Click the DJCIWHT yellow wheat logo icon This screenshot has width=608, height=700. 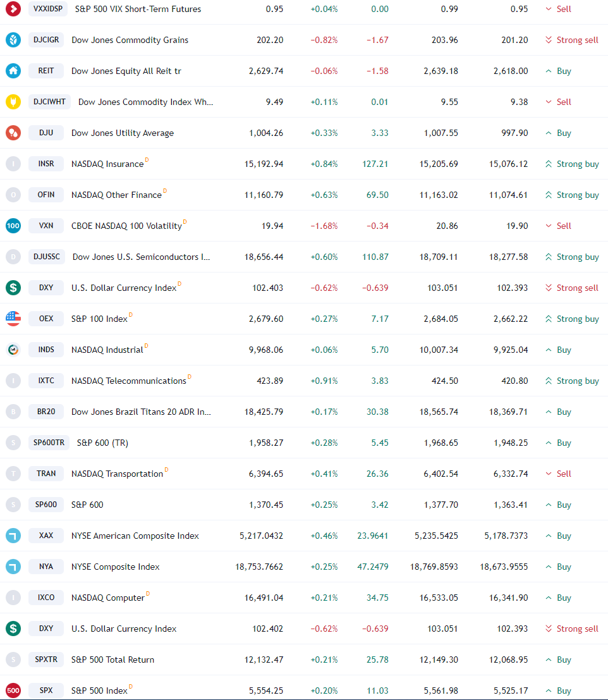tap(13, 102)
